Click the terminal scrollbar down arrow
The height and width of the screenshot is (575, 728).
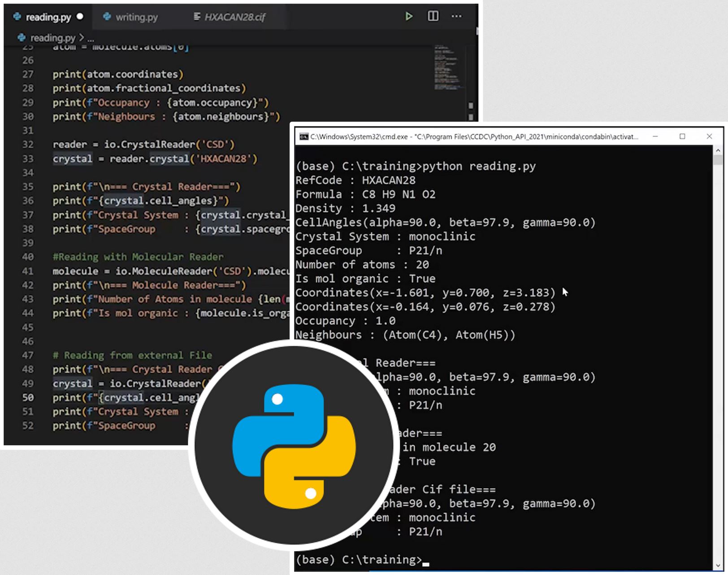[x=718, y=566]
